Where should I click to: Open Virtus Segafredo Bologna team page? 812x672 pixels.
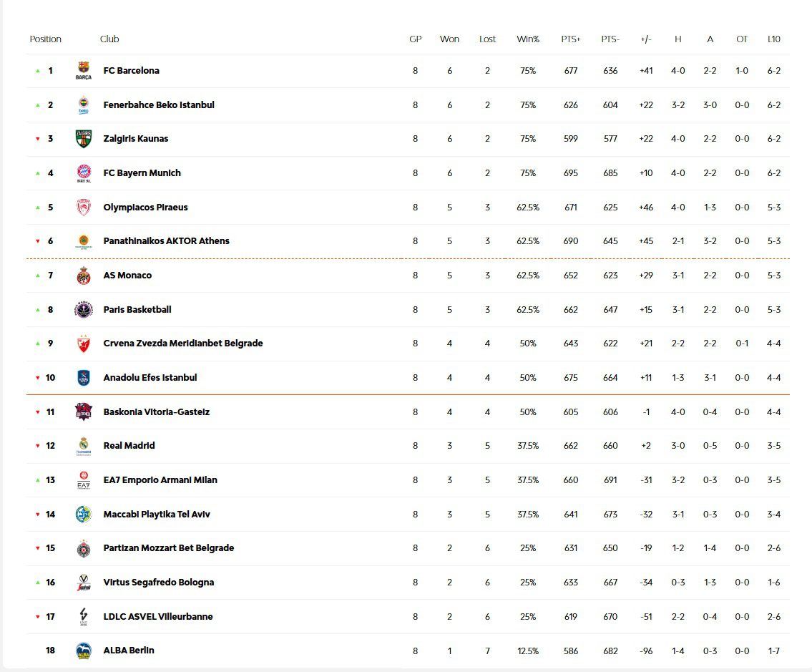(x=159, y=583)
